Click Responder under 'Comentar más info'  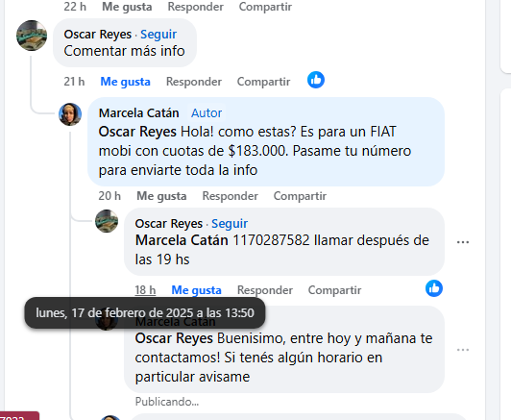[x=194, y=82]
